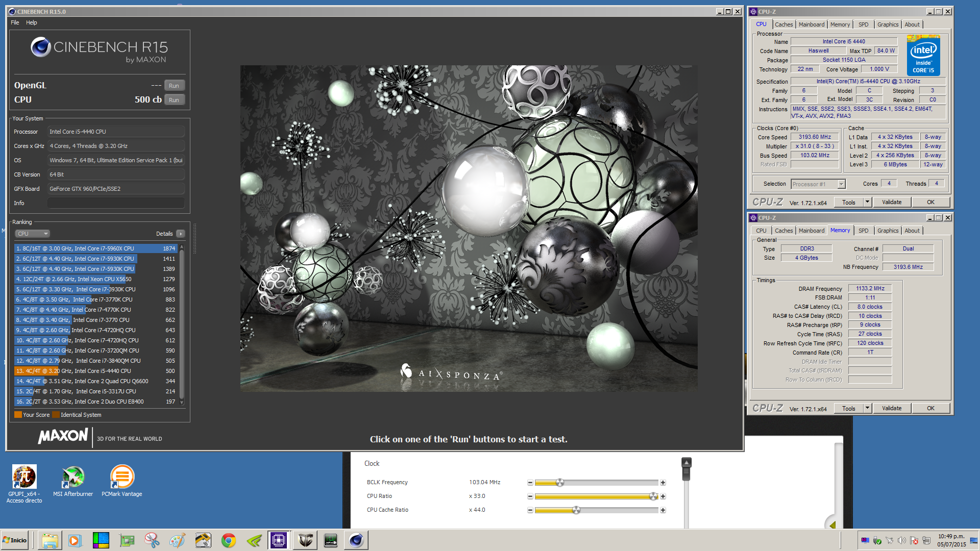The height and width of the screenshot is (551, 980).
Task: Open the CPU ranking type dropdown
Action: [x=32, y=234]
